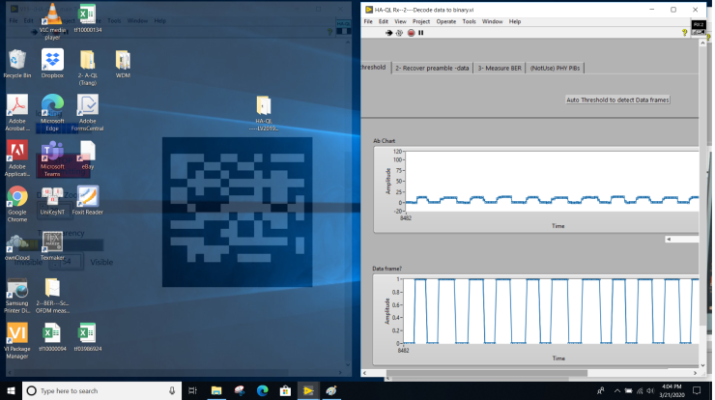Screen dimensions: 715x400
Task: Select the Foxit Reader desktop shortcut
Action: 87,200
